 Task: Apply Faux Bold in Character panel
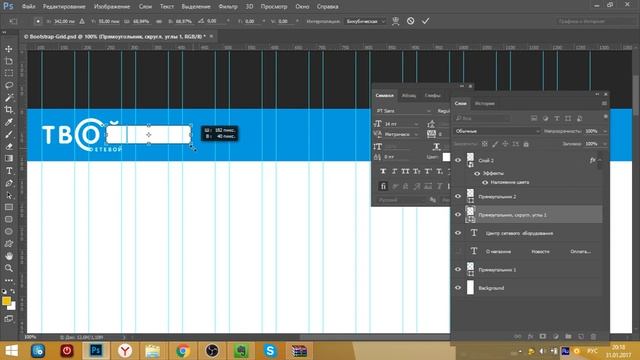pyautogui.click(x=383, y=171)
